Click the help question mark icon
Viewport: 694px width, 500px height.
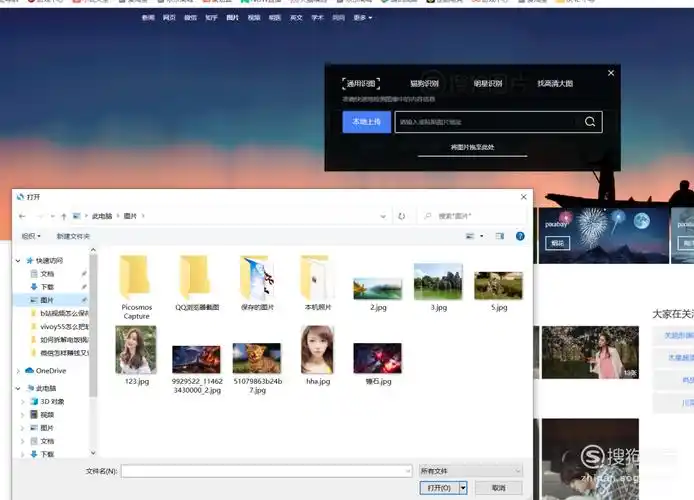[x=520, y=236]
